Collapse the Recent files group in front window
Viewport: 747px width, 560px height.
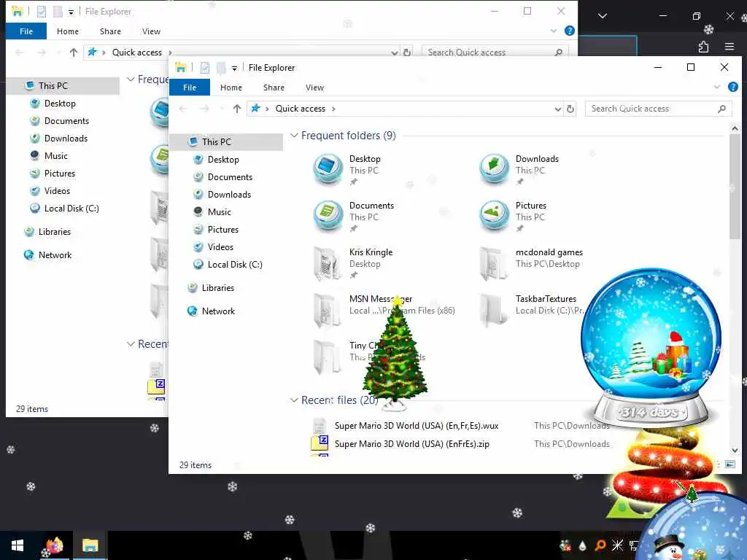tap(294, 400)
